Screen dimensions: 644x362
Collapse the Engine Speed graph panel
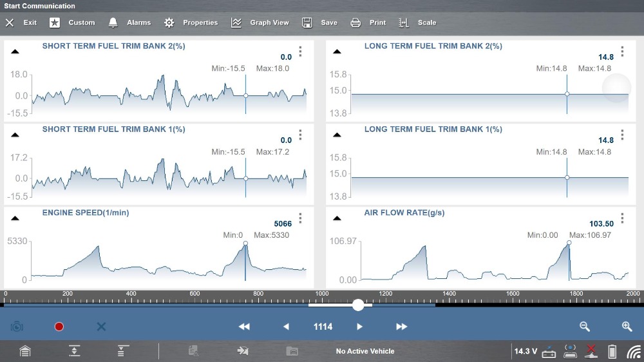point(15,218)
